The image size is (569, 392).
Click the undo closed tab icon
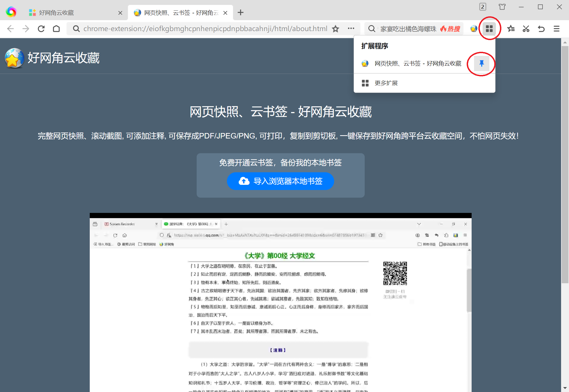click(x=541, y=29)
